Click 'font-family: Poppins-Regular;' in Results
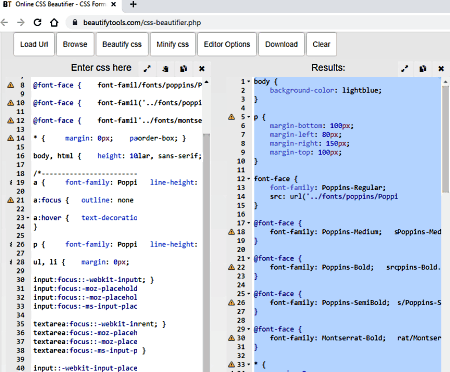The image size is (450, 372). 328,188
